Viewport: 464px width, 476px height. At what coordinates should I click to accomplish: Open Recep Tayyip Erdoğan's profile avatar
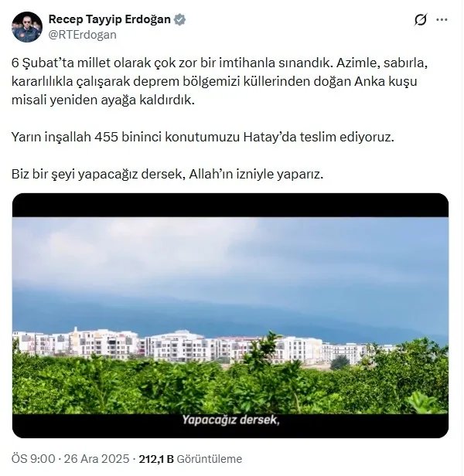point(27,27)
